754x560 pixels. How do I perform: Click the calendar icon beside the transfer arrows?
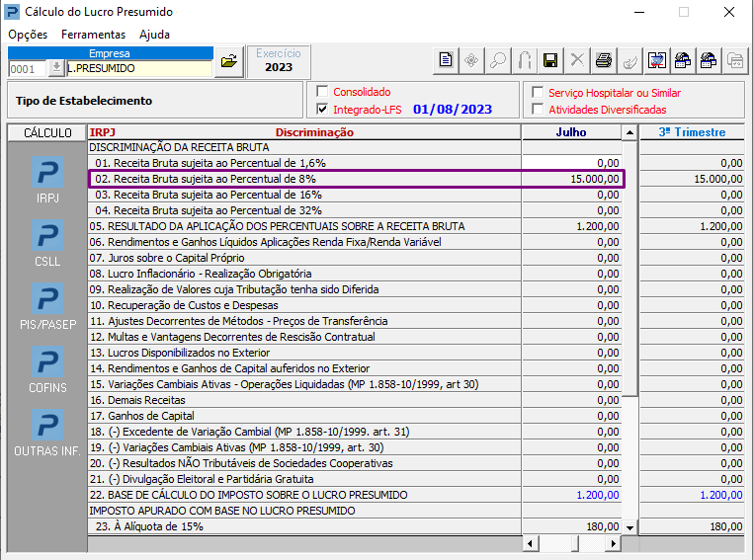[682, 60]
